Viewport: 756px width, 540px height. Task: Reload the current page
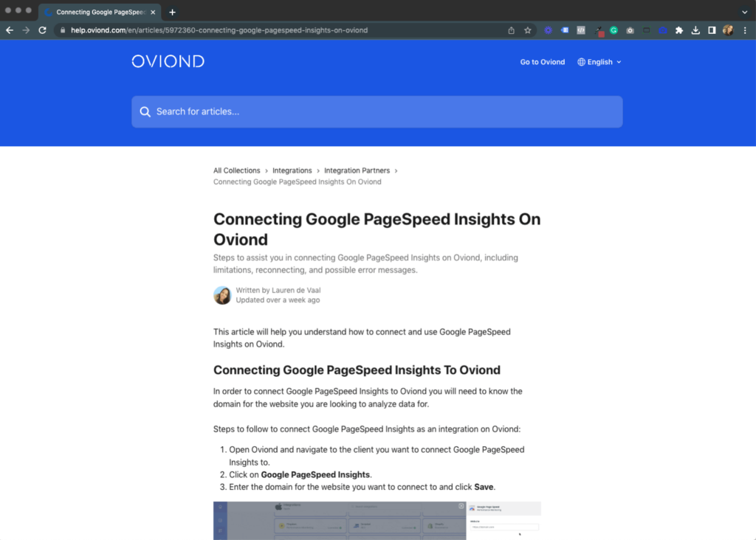42,30
